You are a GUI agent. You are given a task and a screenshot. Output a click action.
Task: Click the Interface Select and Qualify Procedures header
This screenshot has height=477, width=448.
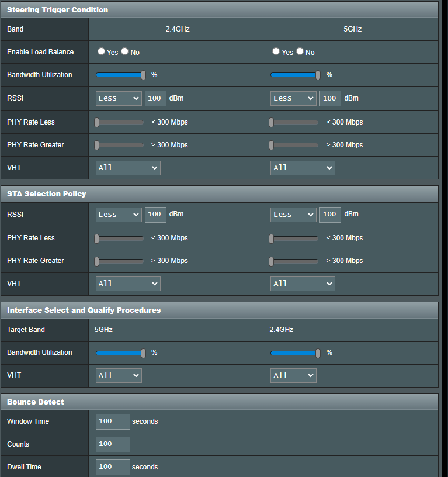coord(220,310)
